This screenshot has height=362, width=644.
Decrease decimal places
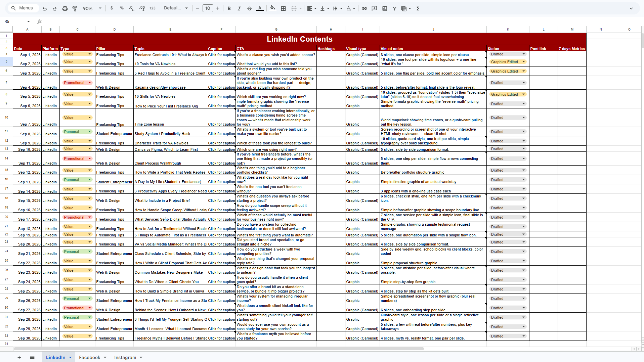tap(132, 8)
